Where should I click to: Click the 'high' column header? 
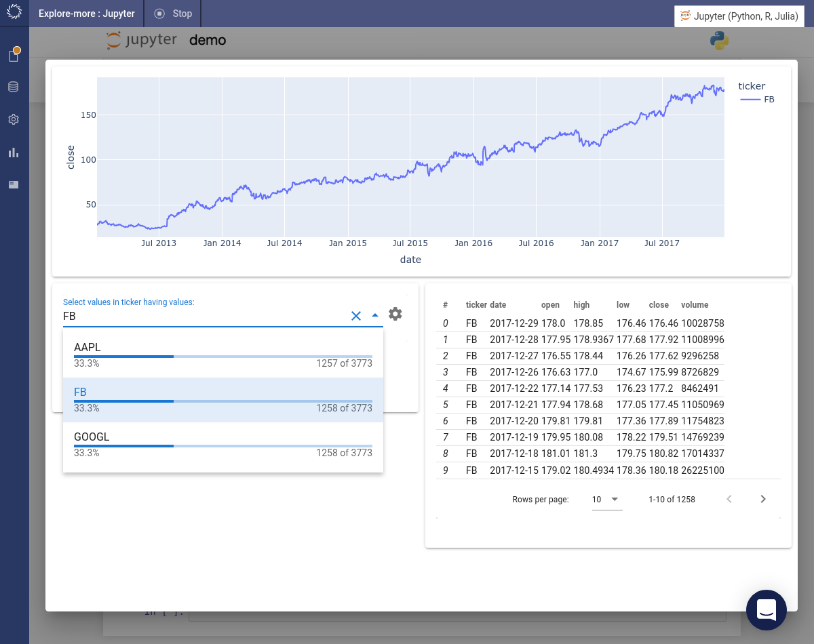[581, 305]
